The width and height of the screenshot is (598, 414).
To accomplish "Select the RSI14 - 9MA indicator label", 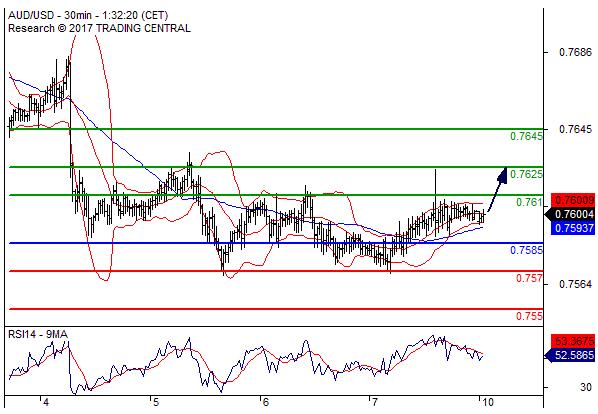I will click(38, 335).
